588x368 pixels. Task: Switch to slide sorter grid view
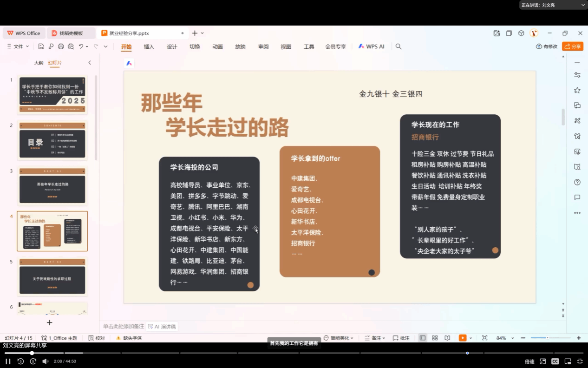(x=435, y=338)
